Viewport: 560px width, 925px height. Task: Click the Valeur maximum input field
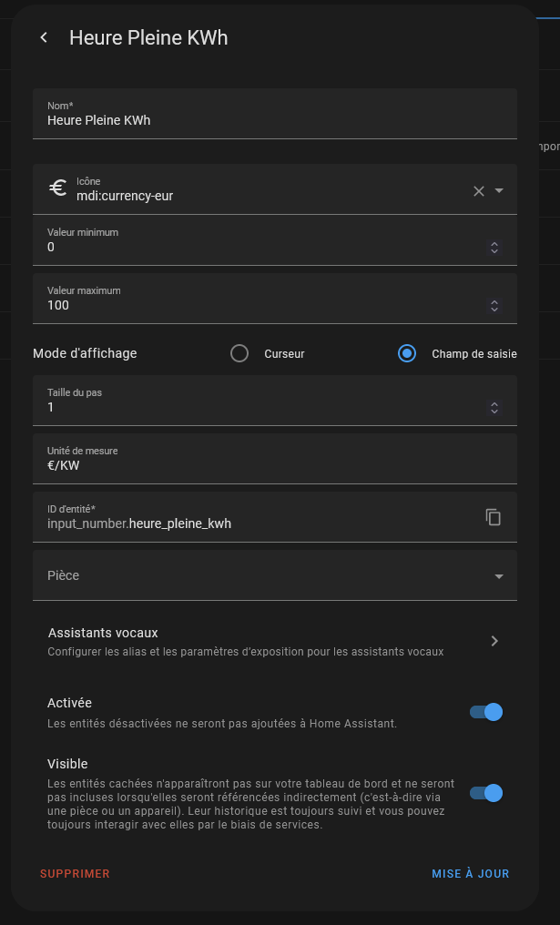point(255,305)
